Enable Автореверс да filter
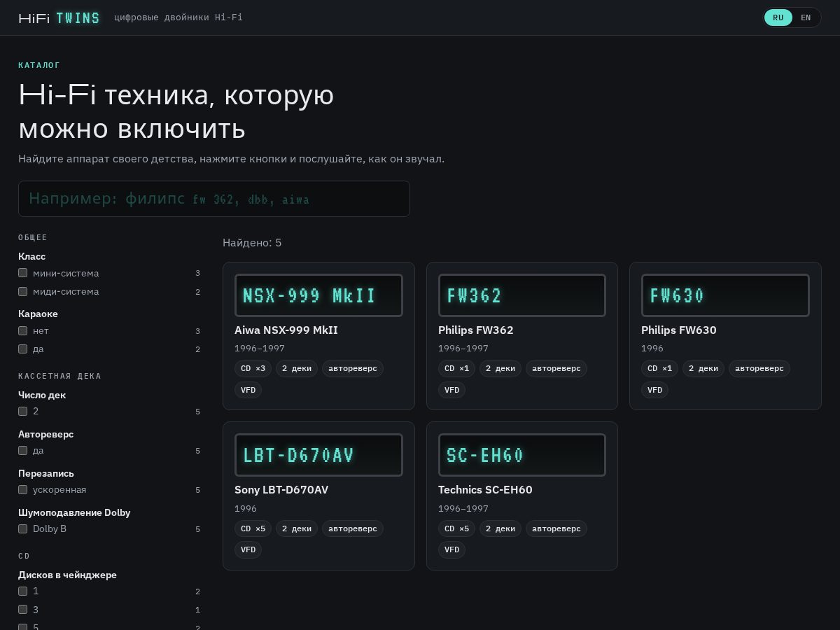Screen dimensions: 840x630 23,450
